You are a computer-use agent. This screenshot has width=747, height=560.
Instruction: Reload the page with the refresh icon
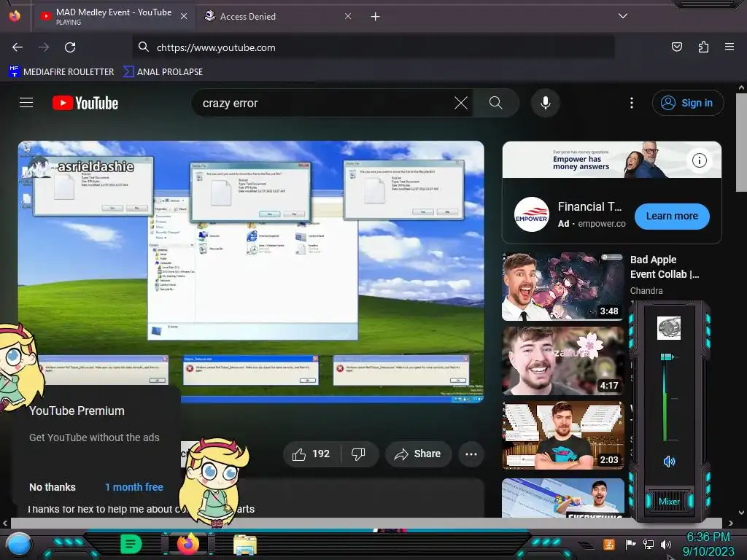pos(70,47)
